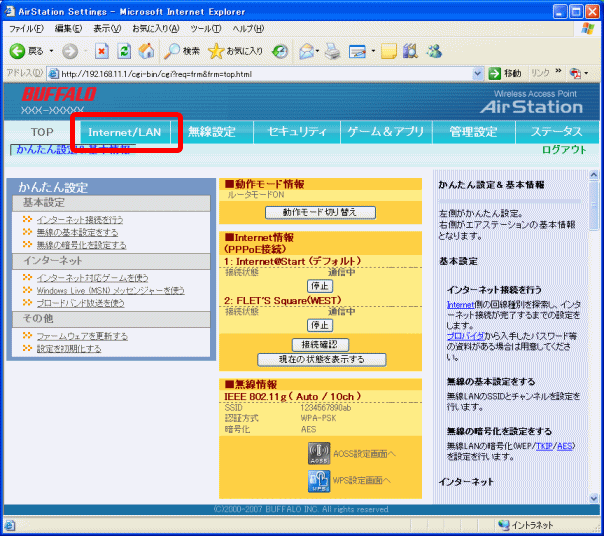Image resolution: width=604 pixels, height=536 pixels.
Task: Refresh the page with the green icon
Action: click(x=124, y=51)
